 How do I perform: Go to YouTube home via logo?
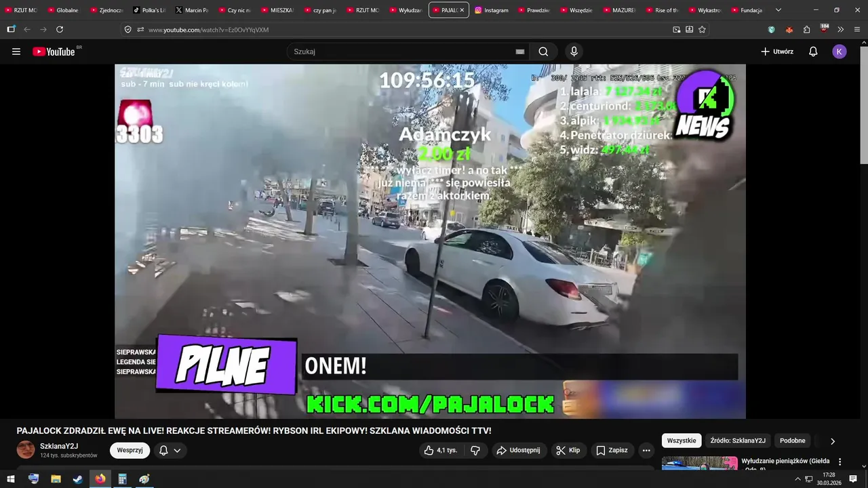[x=54, y=52]
